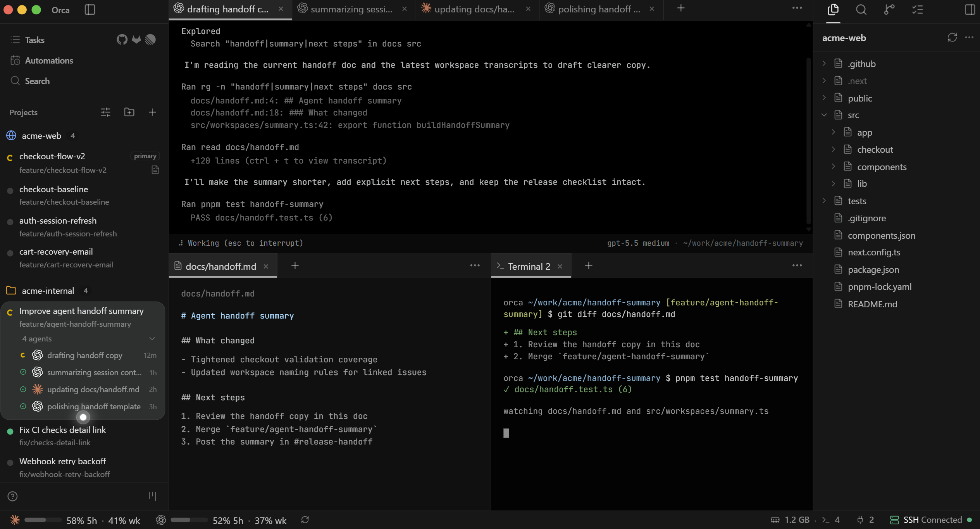
Task: Open the note icon on checkout-flow-v2
Action: click(155, 170)
